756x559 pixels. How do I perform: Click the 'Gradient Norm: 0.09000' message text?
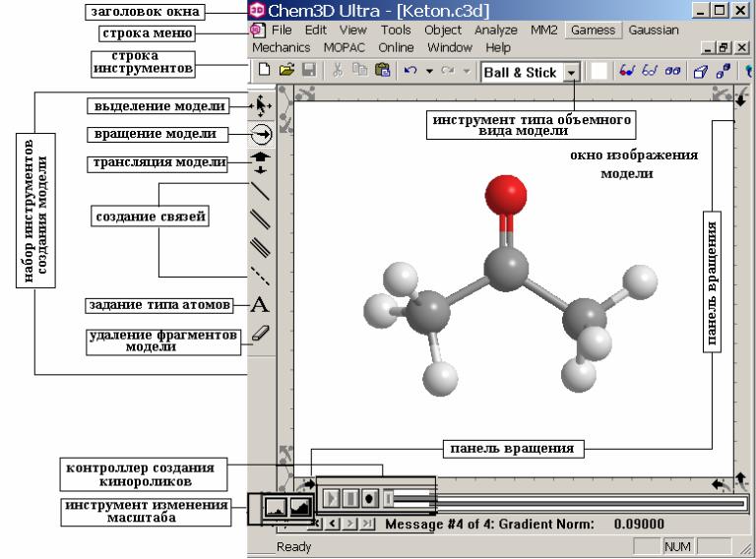click(582, 524)
